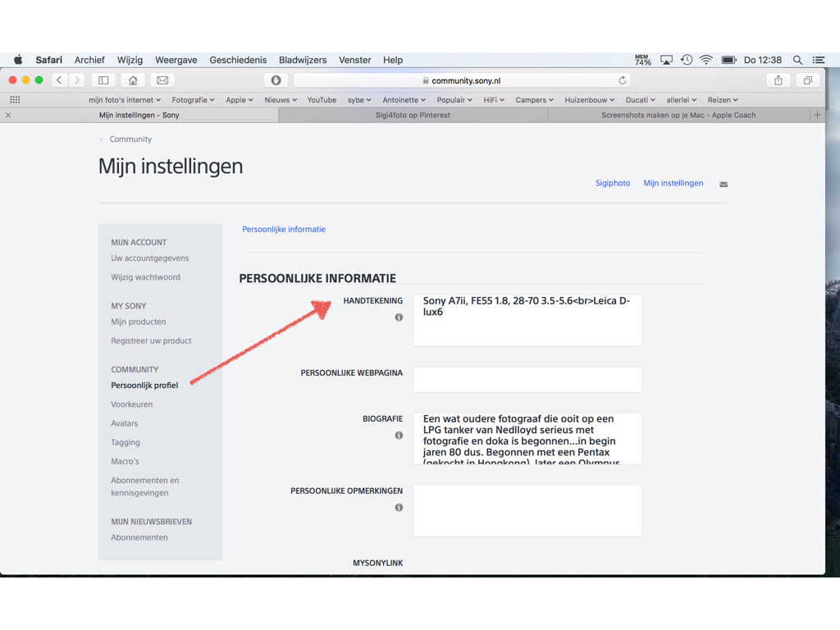Switch to Sigi4foto op Pinterest tab

(x=413, y=116)
